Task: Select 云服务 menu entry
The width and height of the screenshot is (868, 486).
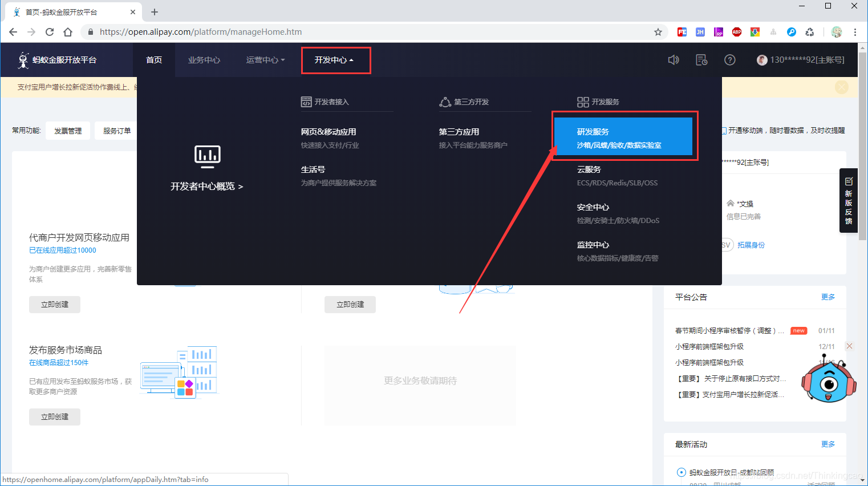Action: [x=589, y=169]
